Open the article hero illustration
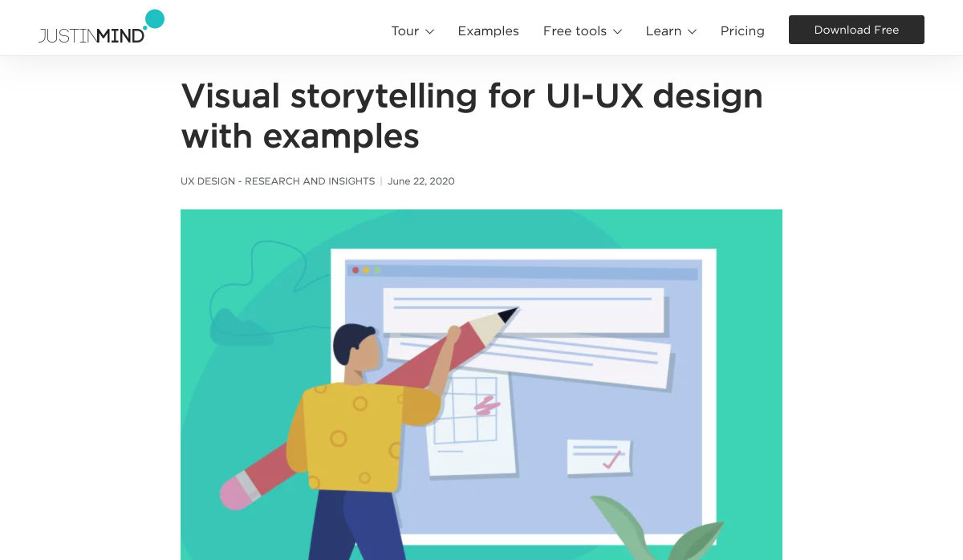This screenshot has width=963, height=560. [x=481, y=384]
